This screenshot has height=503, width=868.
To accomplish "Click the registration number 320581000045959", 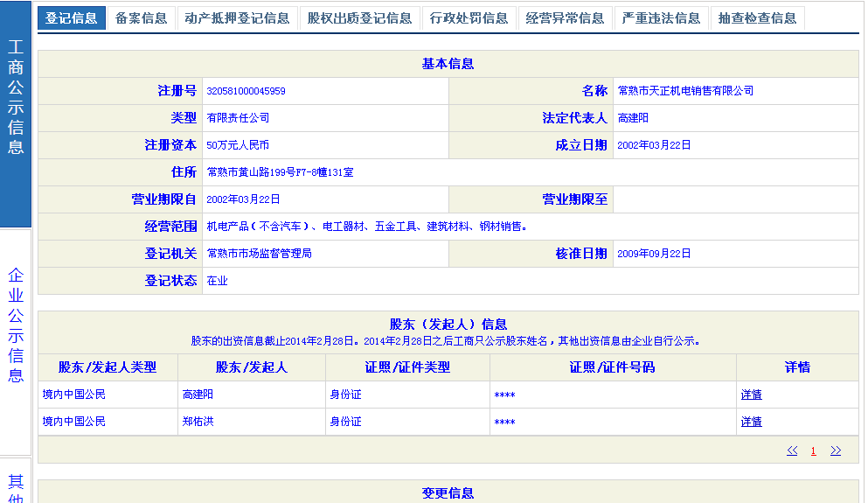I will (x=246, y=91).
